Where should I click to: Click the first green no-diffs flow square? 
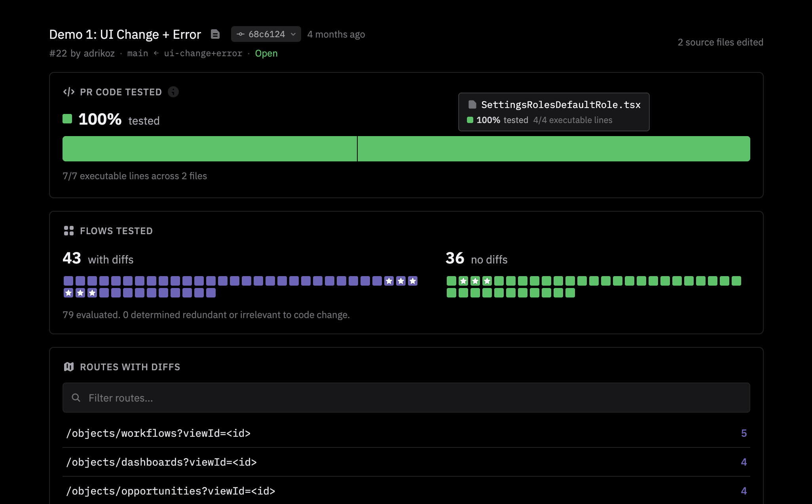[452, 281]
